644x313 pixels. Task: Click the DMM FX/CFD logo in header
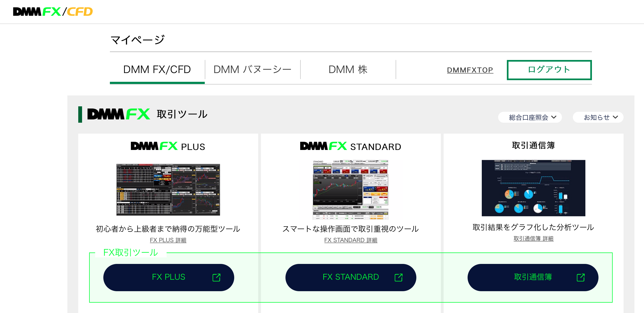pos(53,12)
